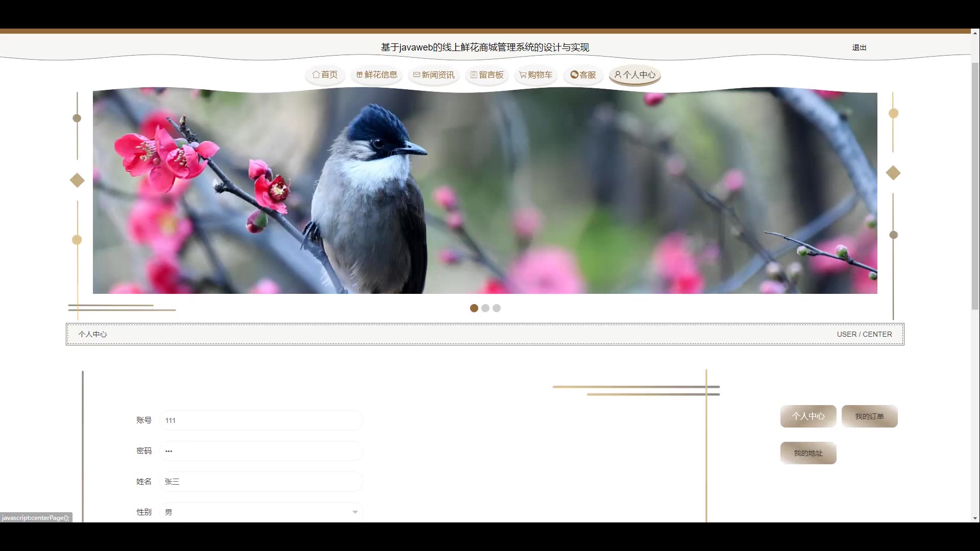Screen dimensions: 980x551
Task: Click the page vertical scrollbar thumb
Action: 975,186
